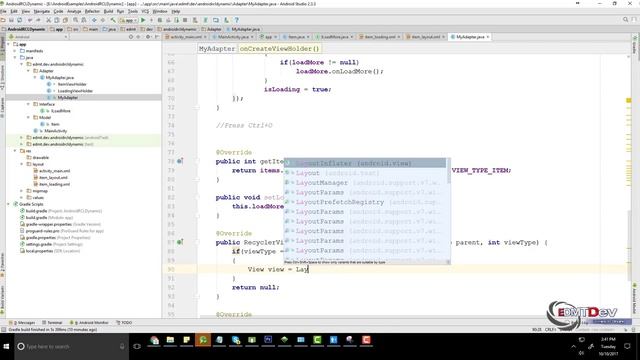Select LayoutInflater from the autocomplete list

click(x=365, y=163)
